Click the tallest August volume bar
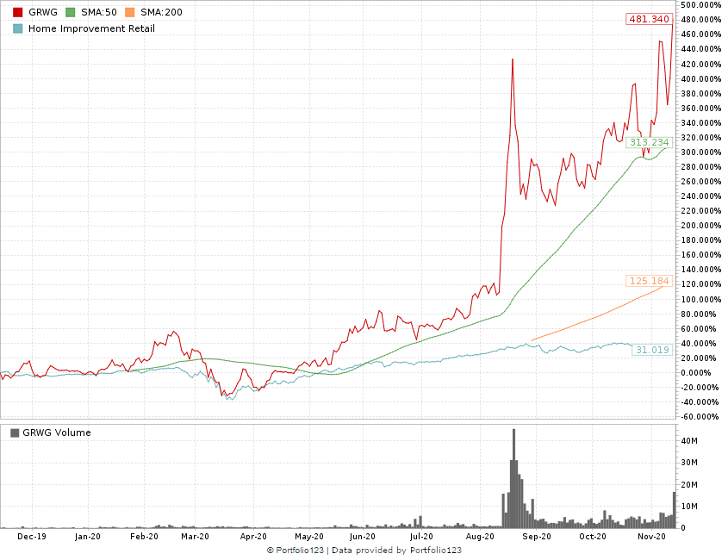This screenshot has height=560, width=728. [513, 478]
